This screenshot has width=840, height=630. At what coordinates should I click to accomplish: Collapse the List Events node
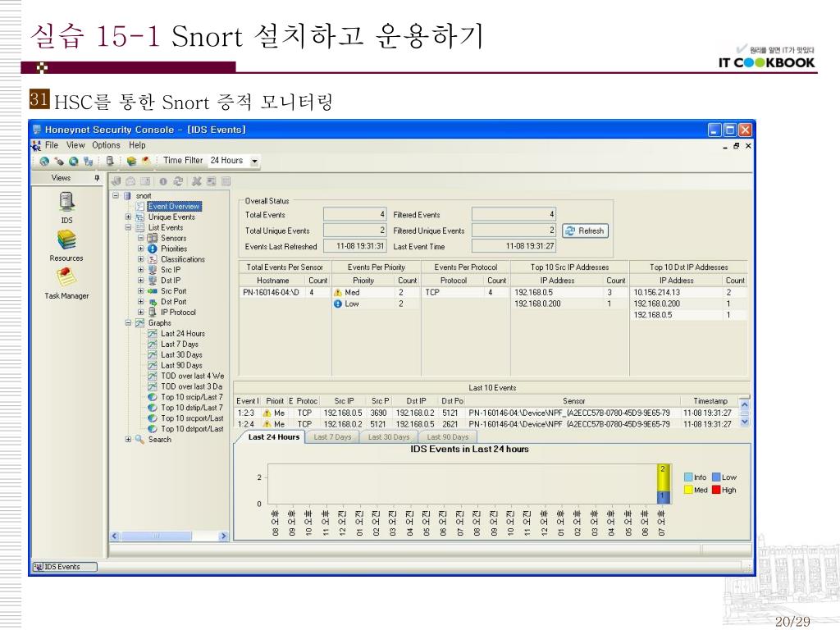pyautogui.click(x=128, y=228)
